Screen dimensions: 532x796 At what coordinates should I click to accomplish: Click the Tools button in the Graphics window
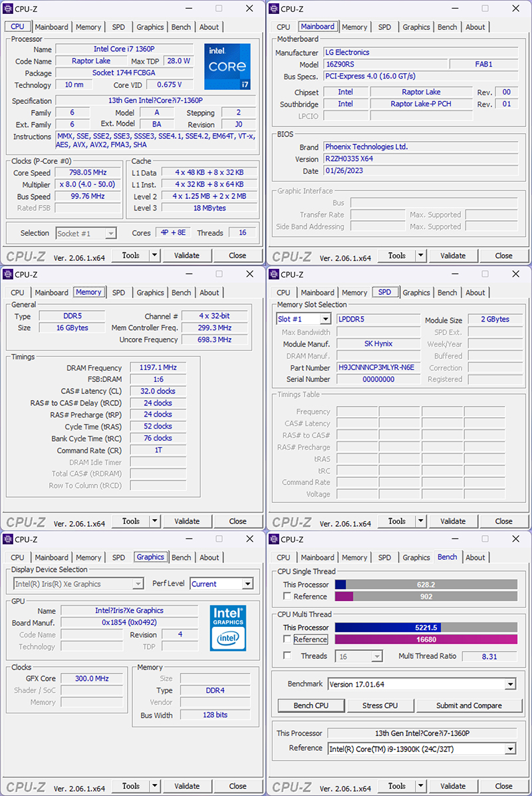(x=131, y=786)
